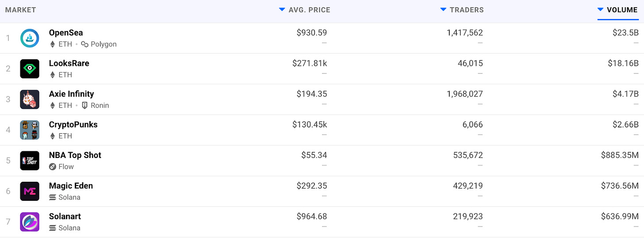
Task: Click the Solana icon under Magic Eden
Action: pyautogui.click(x=53, y=197)
